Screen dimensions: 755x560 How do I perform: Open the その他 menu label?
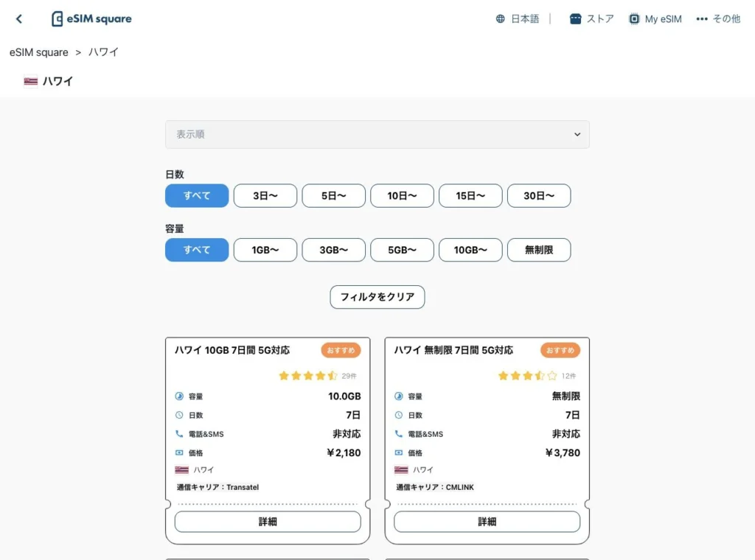click(x=726, y=18)
